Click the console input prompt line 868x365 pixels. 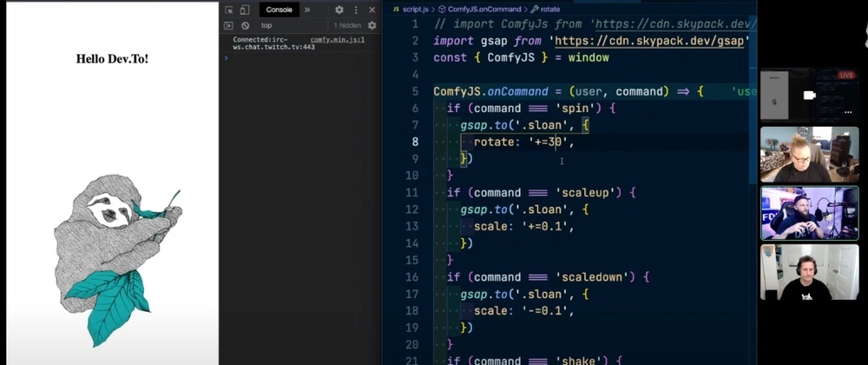pos(295,58)
